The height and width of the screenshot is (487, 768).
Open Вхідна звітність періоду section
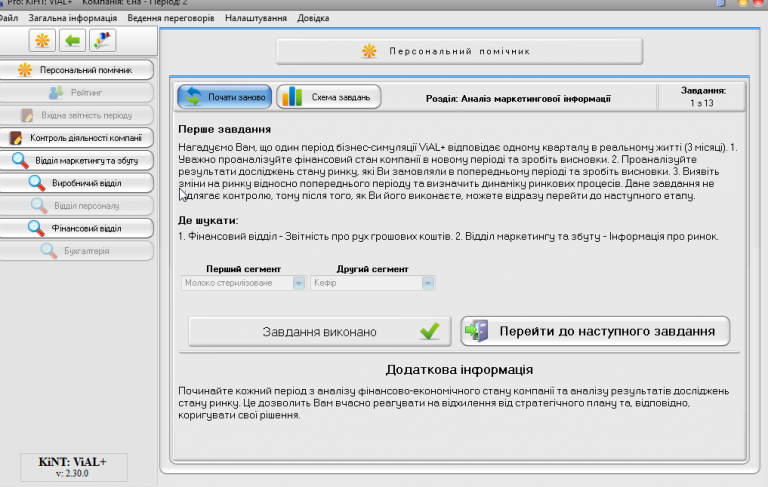[x=76, y=116]
